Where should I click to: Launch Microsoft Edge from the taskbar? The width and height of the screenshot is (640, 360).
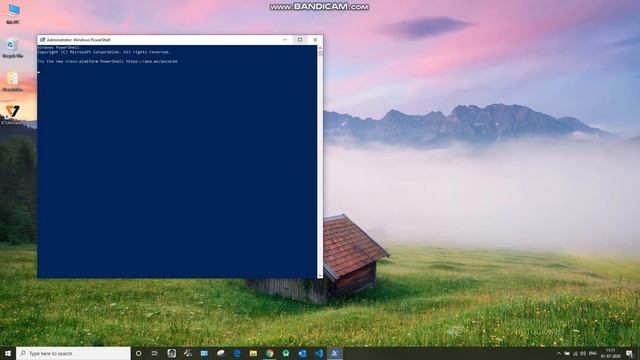point(237,353)
